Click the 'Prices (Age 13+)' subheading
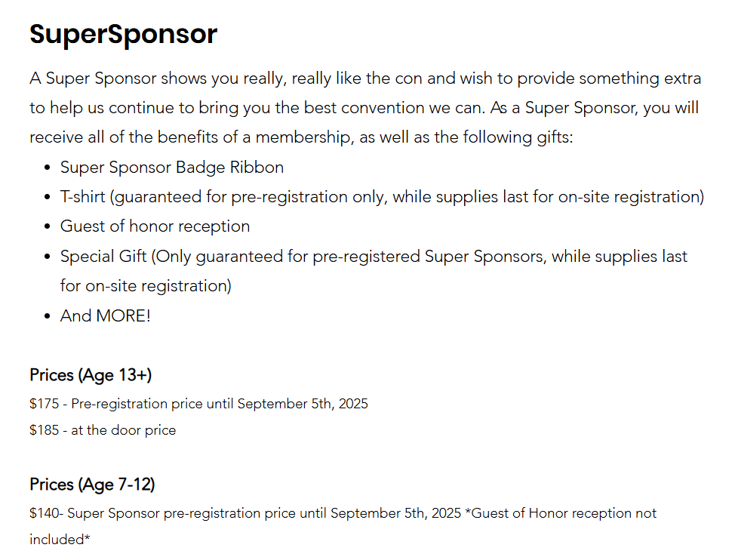738x560 pixels. click(91, 375)
